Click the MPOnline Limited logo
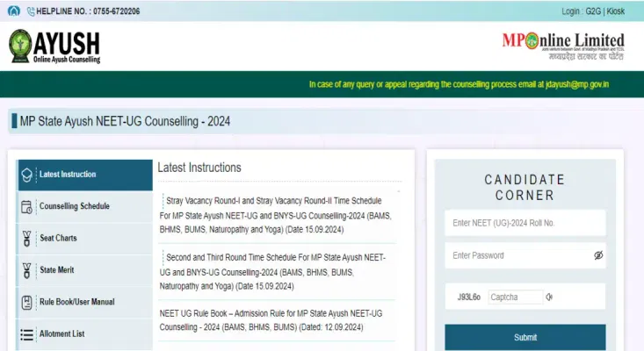 pos(562,44)
